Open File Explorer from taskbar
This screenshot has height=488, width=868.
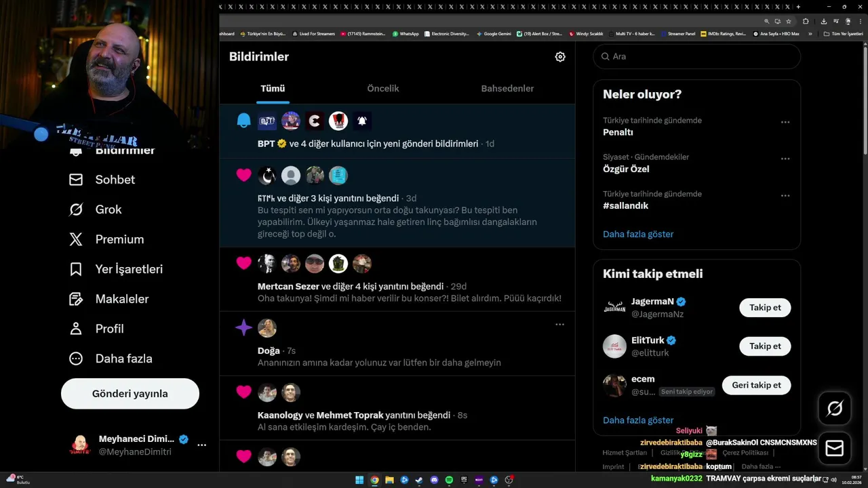(389, 481)
